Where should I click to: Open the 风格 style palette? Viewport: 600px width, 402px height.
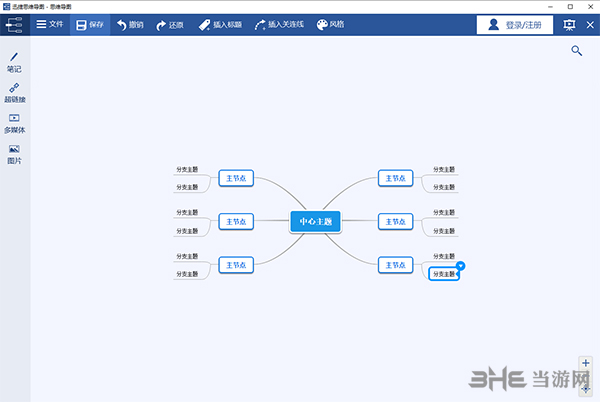point(330,24)
